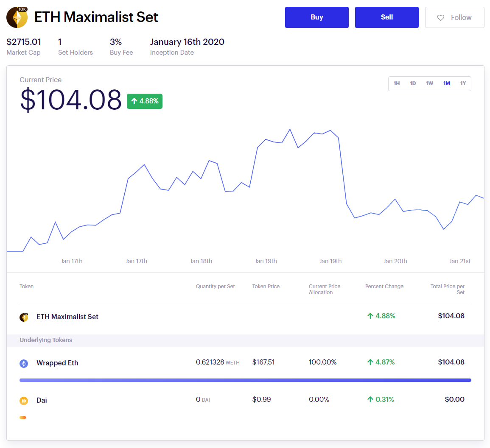Click the $104.08 current price
The image size is (490, 448).
pos(71,100)
